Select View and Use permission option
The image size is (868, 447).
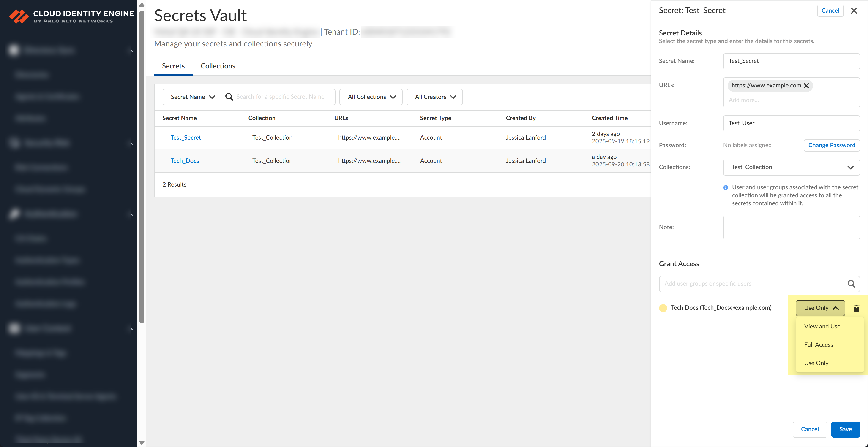(822, 326)
